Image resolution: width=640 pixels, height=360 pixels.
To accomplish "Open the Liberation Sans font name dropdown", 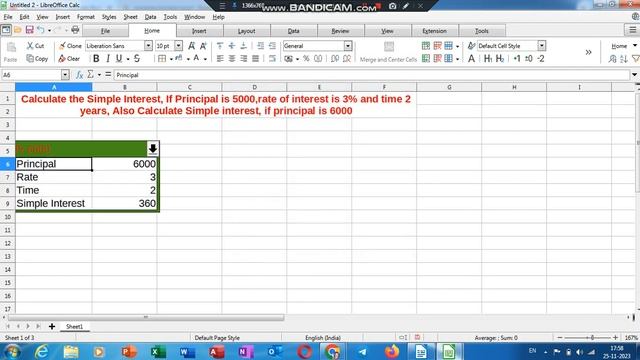I will tap(148, 46).
